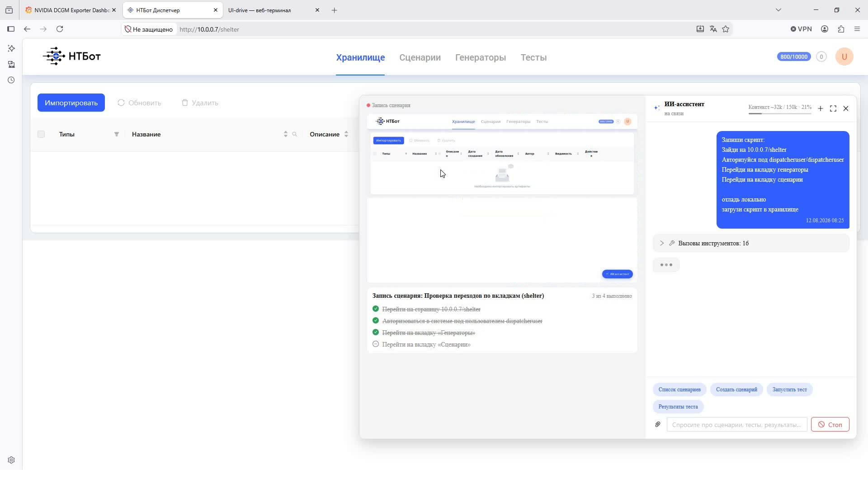Click the search icon in Название column

tap(295, 134)
